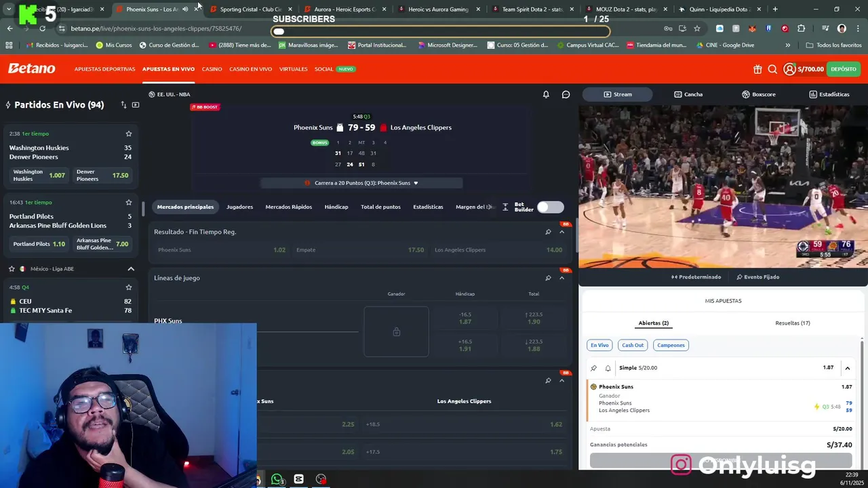The image size is (868, 488).
Task: Mute the Phoenix Suns tab audio
Action: pos(185,9)
